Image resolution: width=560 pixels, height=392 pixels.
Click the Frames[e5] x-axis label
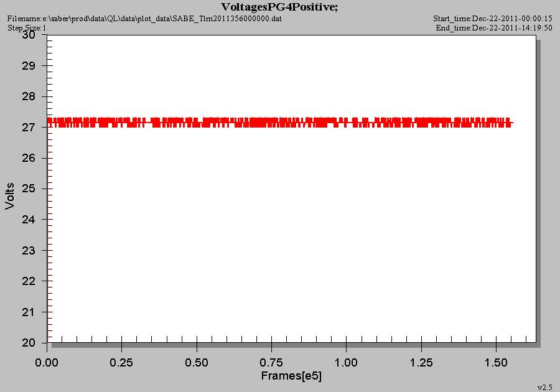pos(291,376)
